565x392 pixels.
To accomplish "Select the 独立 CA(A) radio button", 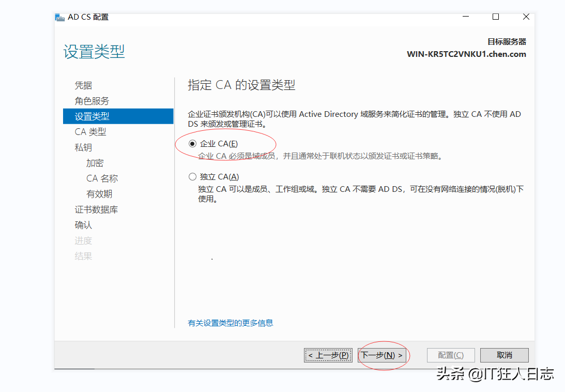I will coord(192,177).
